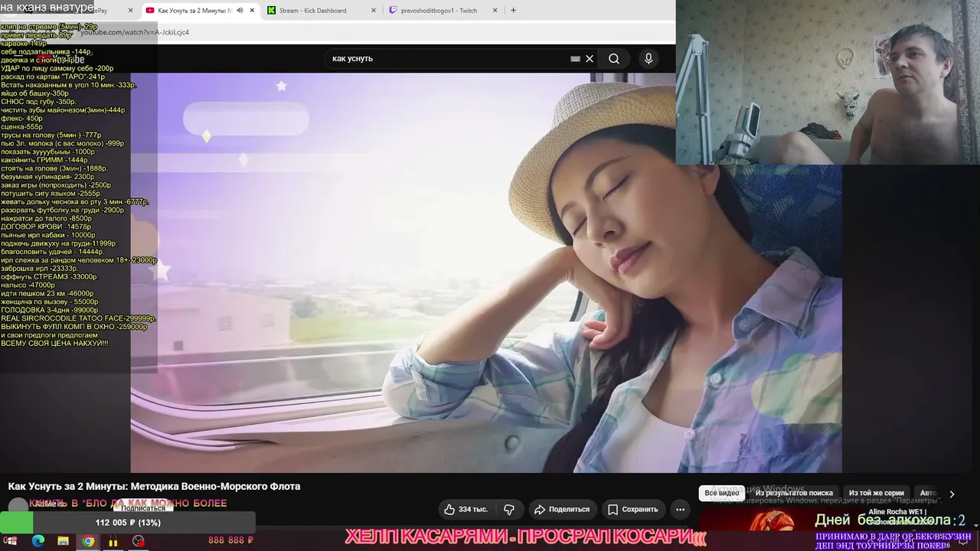
Task: Close the YouTube video tab
Action: [x=252, y=11]
